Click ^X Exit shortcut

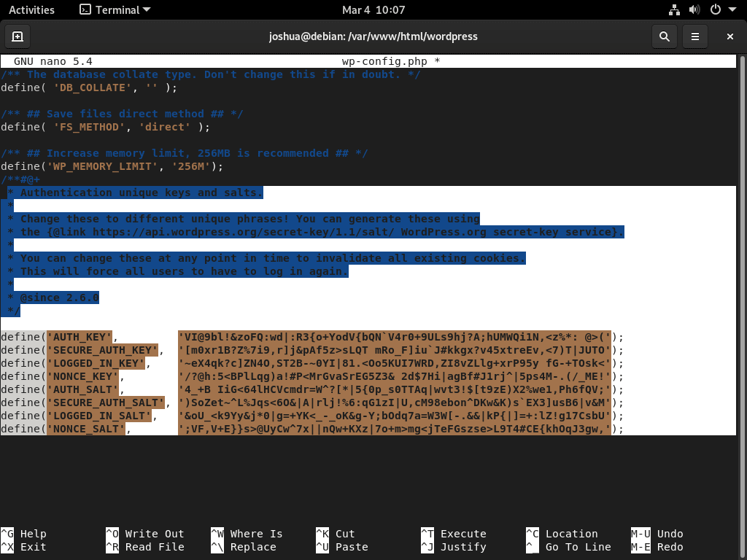24,547
